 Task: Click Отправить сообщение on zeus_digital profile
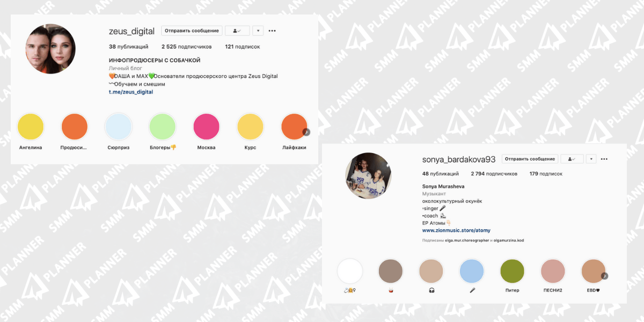point(192,31)
